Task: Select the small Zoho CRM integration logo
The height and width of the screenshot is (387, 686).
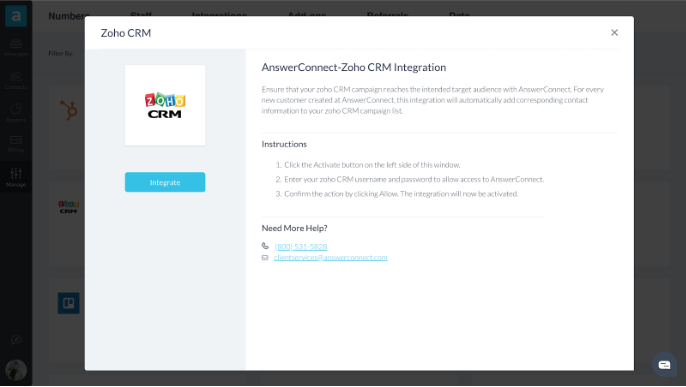Action: point(69,207)
